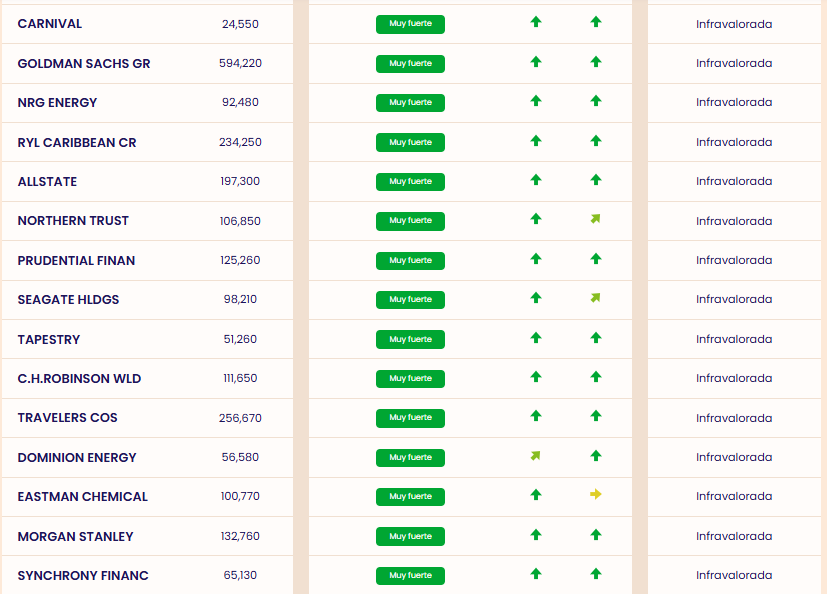This screenshot has height=594, width=827.
Task: Click Muy fuerte badge for Carnival
Action: click(410, 24)
